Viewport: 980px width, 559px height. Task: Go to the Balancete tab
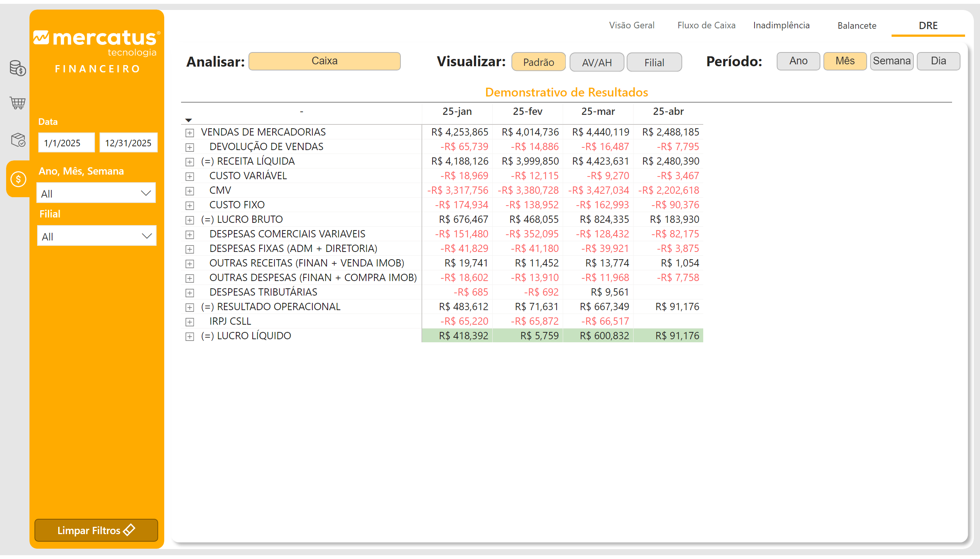[x=856, y=26]
